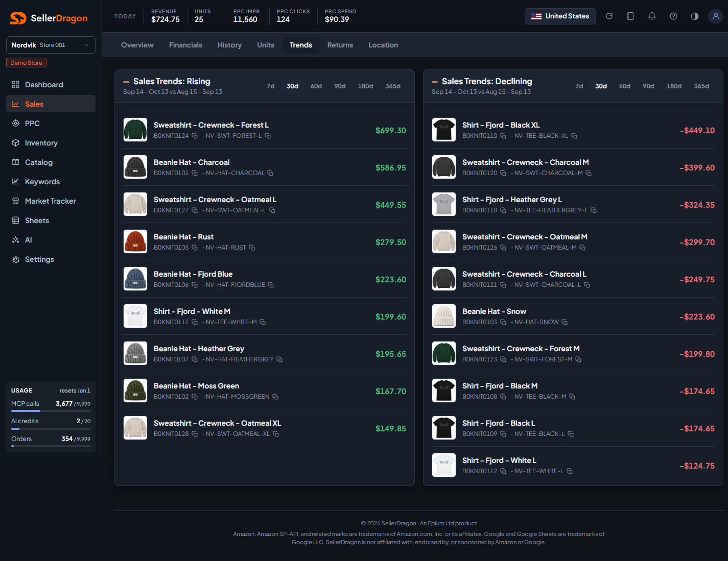
Task: Copy SKU NV-SWT-OATMEAL-XL with copy icon
Action: 276,434
